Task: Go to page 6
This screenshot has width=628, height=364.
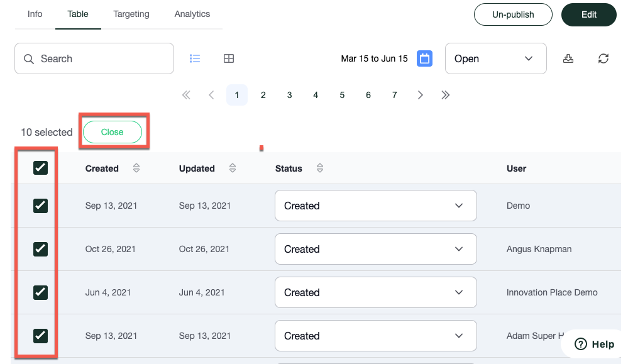Action: [368, 95]
